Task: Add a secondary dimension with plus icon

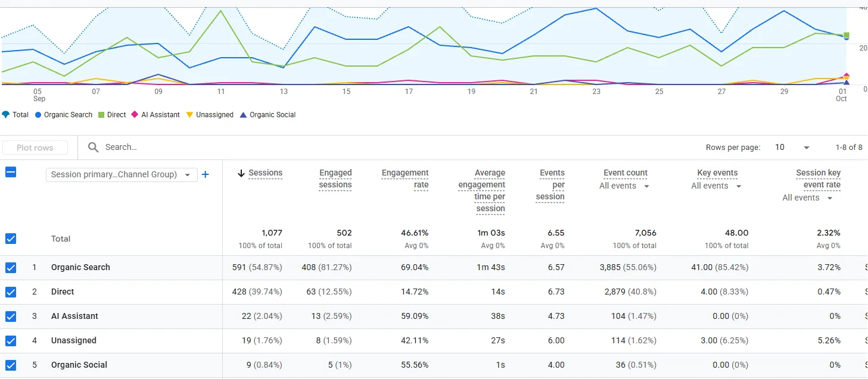Action: click(206, 174)
